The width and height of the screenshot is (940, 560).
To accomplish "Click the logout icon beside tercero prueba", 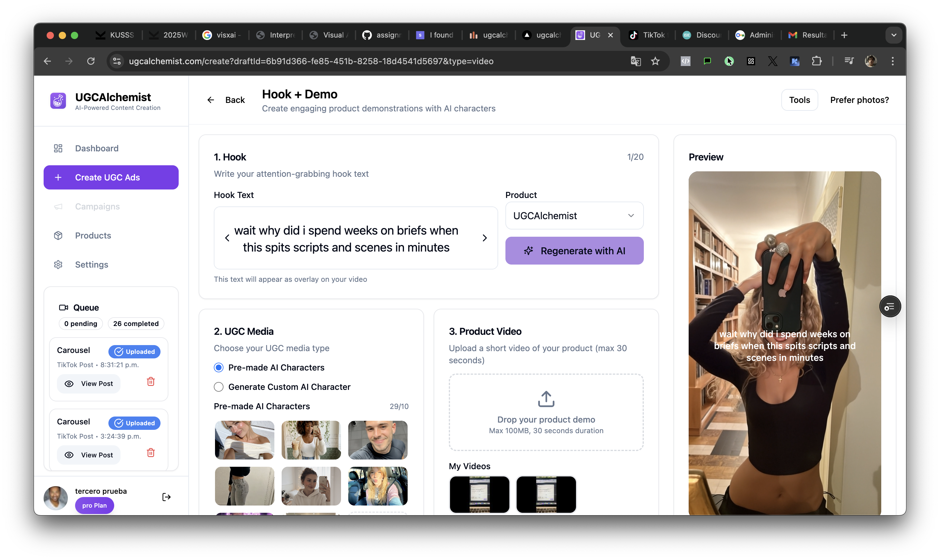I will (x=166, y=497).
